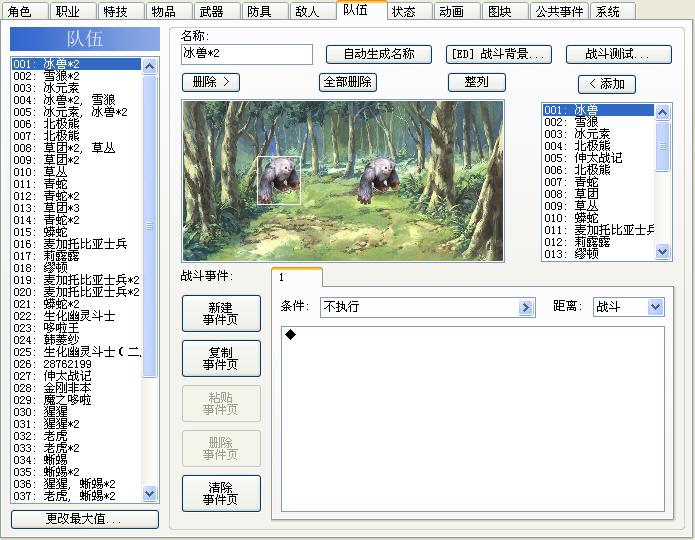Switch to the 职业 tab
695x540 pixels.
click(73, 11)
